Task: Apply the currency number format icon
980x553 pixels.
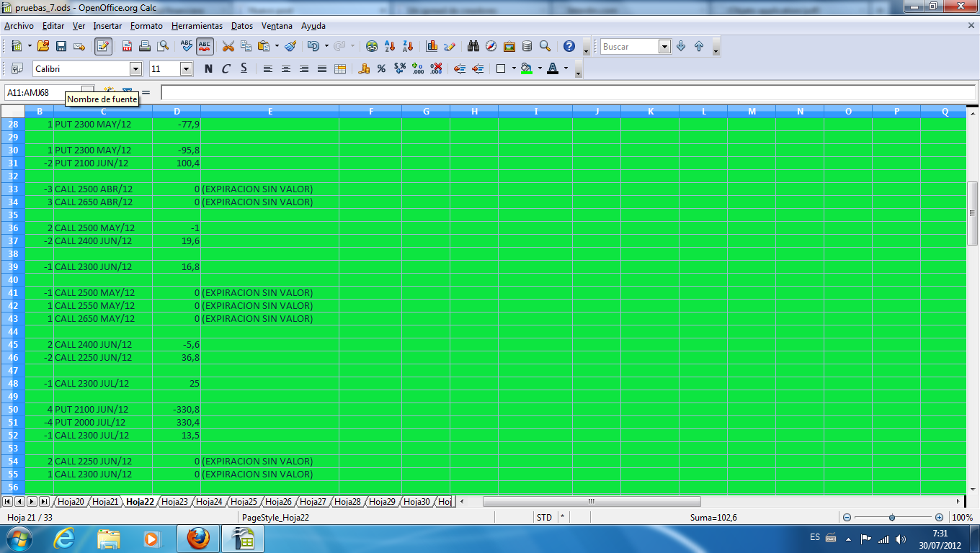Action: point(364,69)
